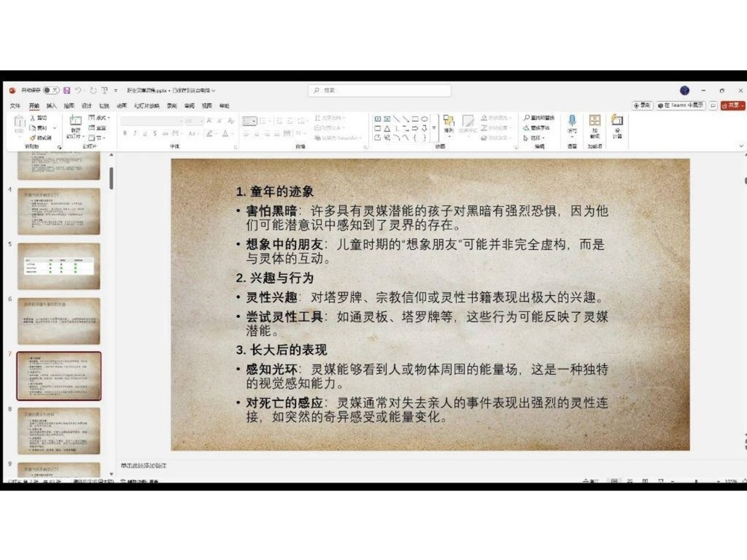Image resolution: width=747 pixels, height=560 pixels.
Task: Toggle Strikethrough formatting
Action: [165, 134]
